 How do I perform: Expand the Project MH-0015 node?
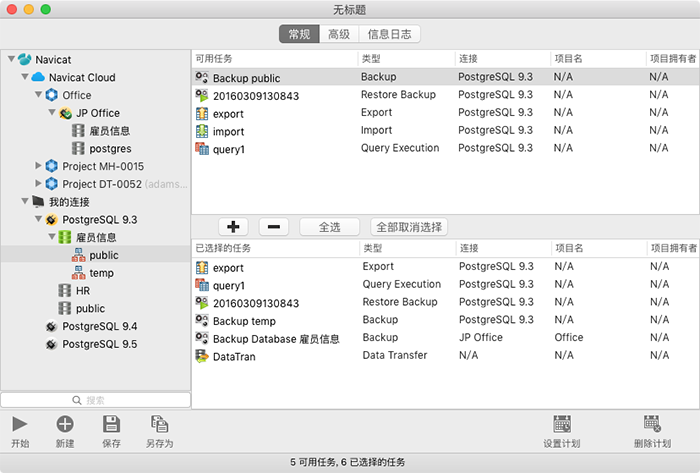click(x=39, y=166)
